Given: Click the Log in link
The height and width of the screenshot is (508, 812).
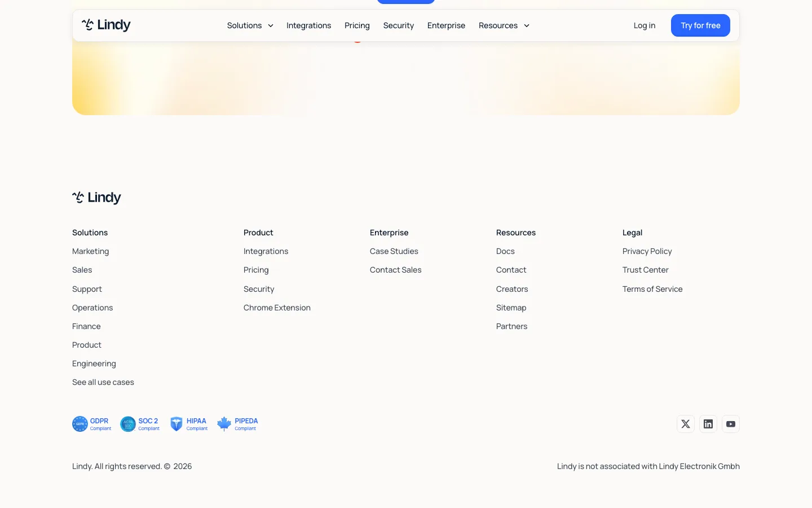Looking at the screenshot, I should pyautogui.click(x=644, y=25).
